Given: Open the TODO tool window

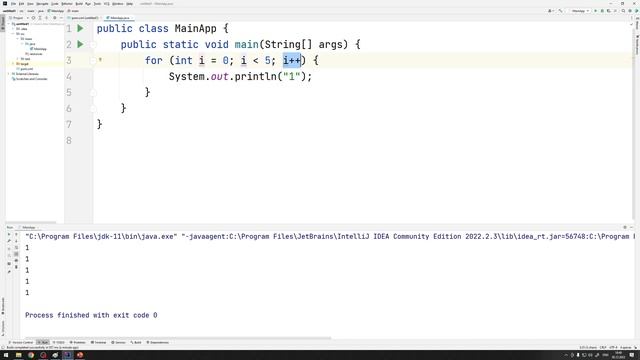Looking at the screenshot, I should click(x=59, y=342).
